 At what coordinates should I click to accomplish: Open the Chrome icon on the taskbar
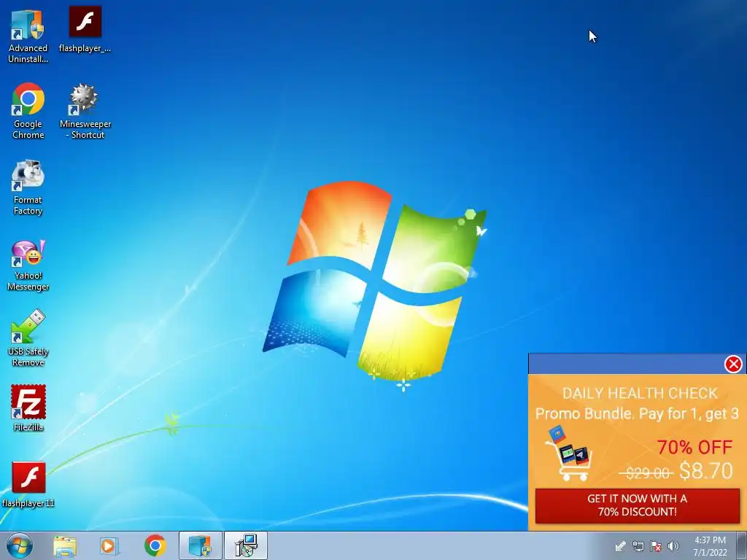click(x=155, y=545)
